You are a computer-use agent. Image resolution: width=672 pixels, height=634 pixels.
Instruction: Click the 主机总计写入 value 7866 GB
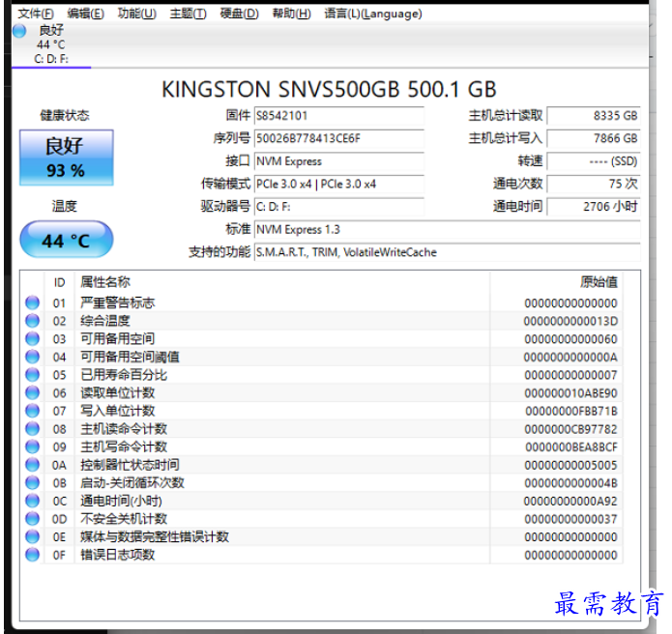click(594, 138)
